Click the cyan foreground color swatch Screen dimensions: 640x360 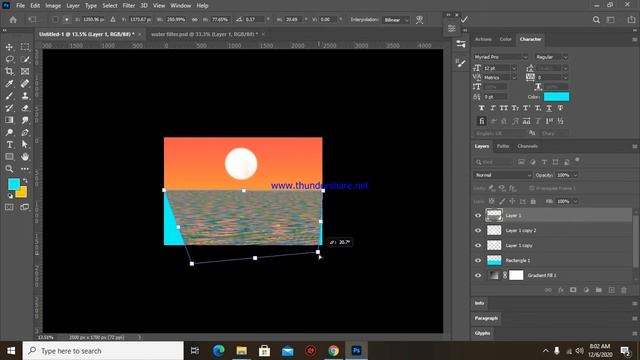13,184
